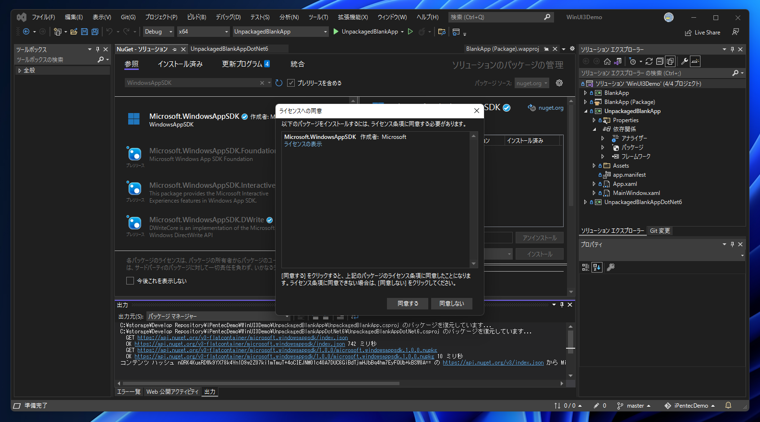
Task: Switch to the 更新プログラム NuGet tab
Action: click(245, 64)
